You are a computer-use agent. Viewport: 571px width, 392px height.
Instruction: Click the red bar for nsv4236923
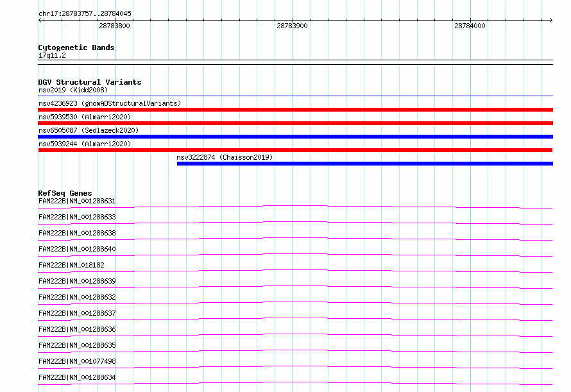(295, 110)
